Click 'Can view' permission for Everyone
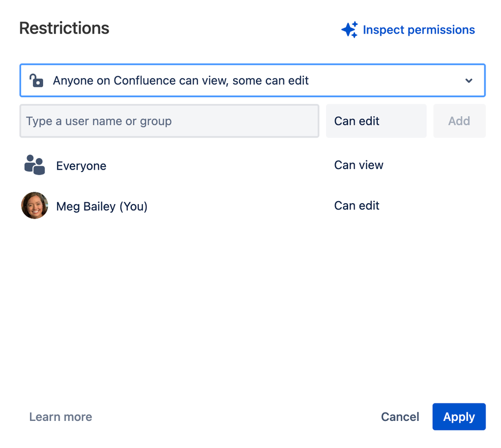Image resolution: width=501 pixels, height=448 pixels. tap(359, 165)
